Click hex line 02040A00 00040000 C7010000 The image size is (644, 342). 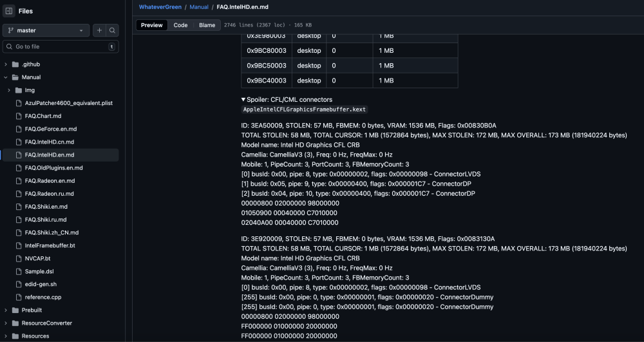[290, 223]
